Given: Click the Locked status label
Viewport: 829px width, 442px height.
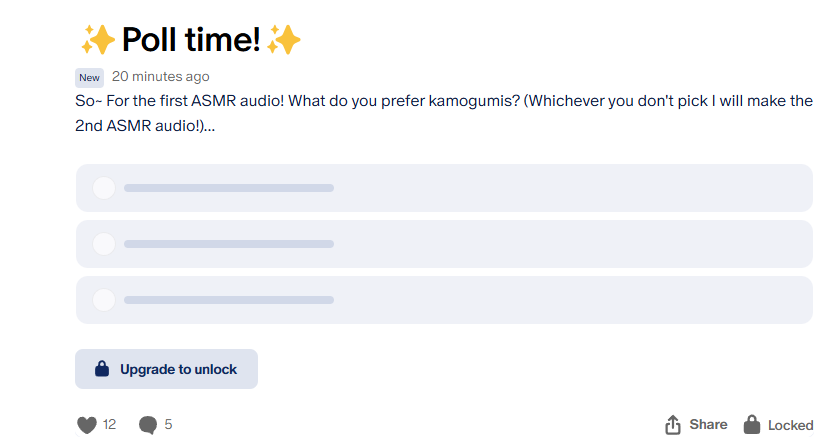Looking at the screenshot, I should pos(790,425).
